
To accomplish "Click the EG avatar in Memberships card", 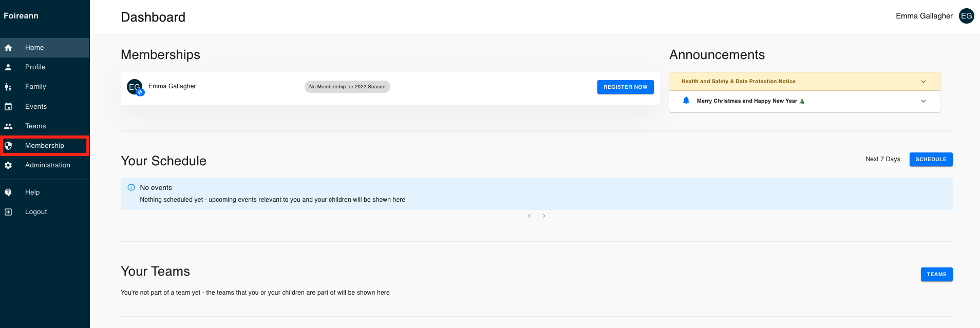I will point(135,87).
